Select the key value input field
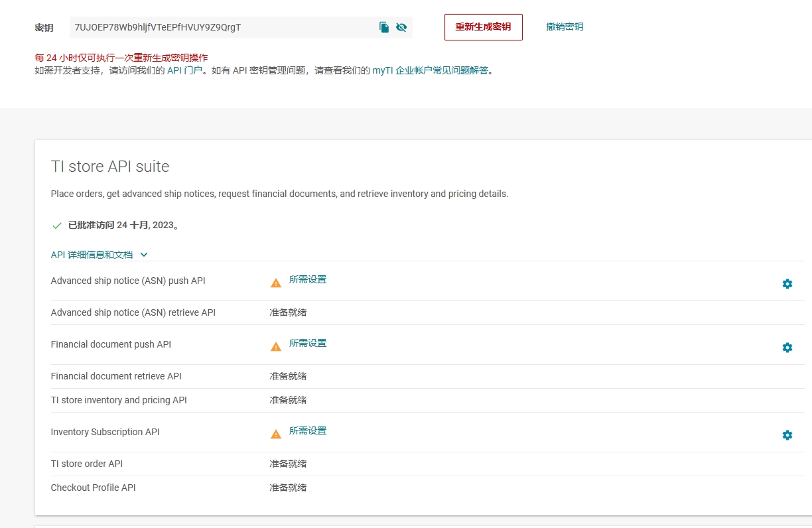The height and width of the screenshot is (528, 812). click(241, 27)
